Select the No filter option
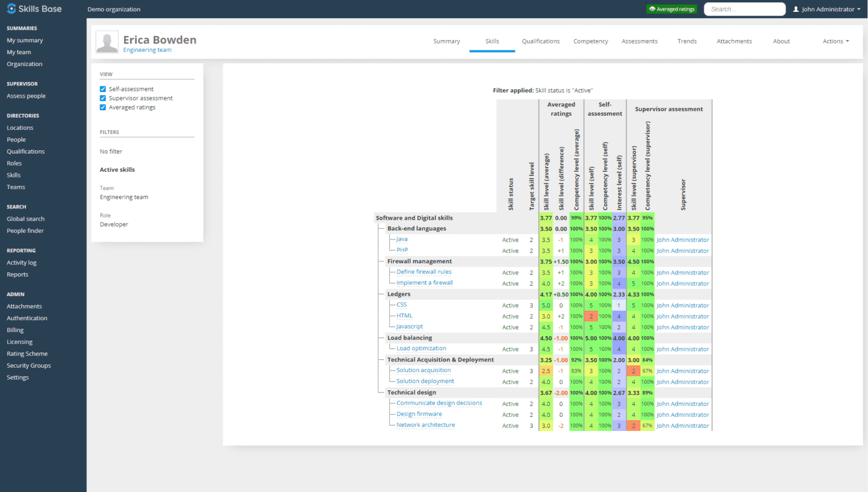The image size is (868, 492). point(111,152)
